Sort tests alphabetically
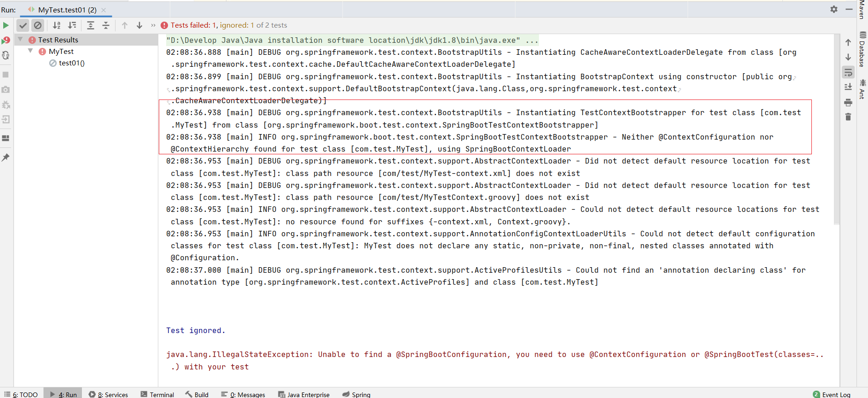Image resolution: width=868 pixels, height=398 pixels. 57,25
